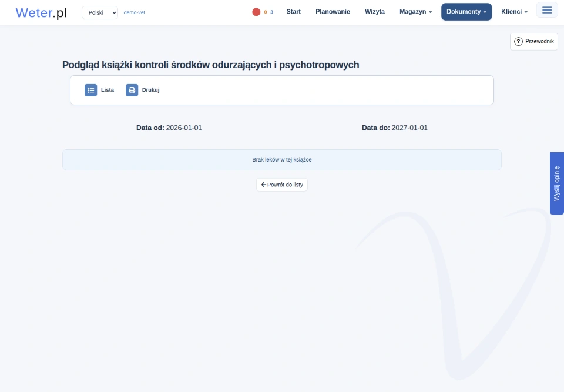Click the Data od value 2026-01-01
Image resolution: width=564 pixels, height=392 pixels.
(184, 128)
